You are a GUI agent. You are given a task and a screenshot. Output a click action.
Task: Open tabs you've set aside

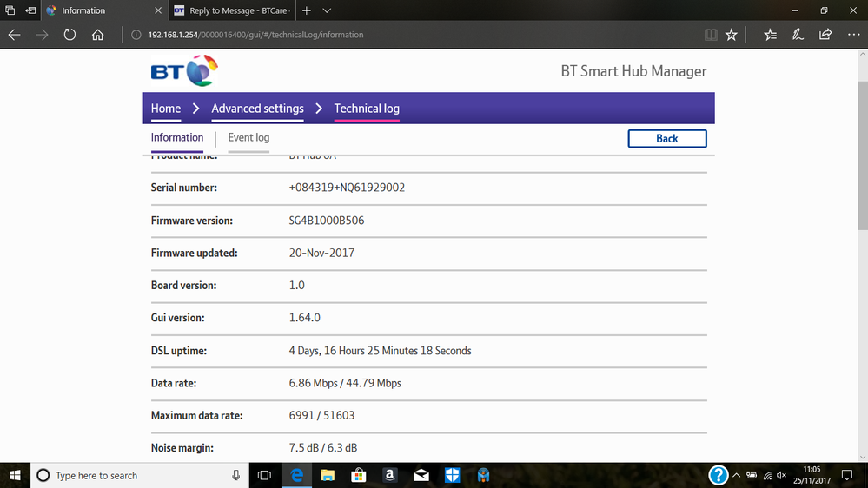(10, 10)
